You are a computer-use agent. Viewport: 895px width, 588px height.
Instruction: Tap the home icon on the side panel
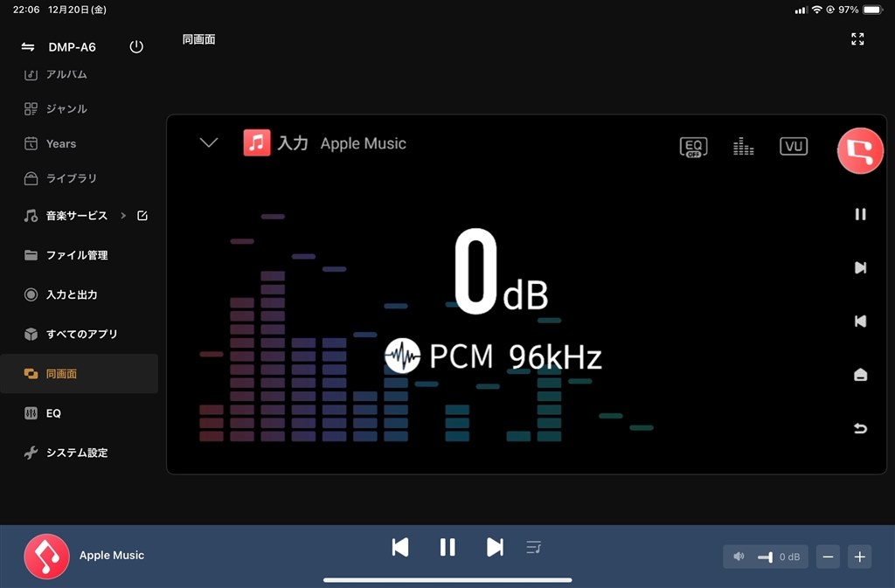pyautogui.click(x=860, y=374)
